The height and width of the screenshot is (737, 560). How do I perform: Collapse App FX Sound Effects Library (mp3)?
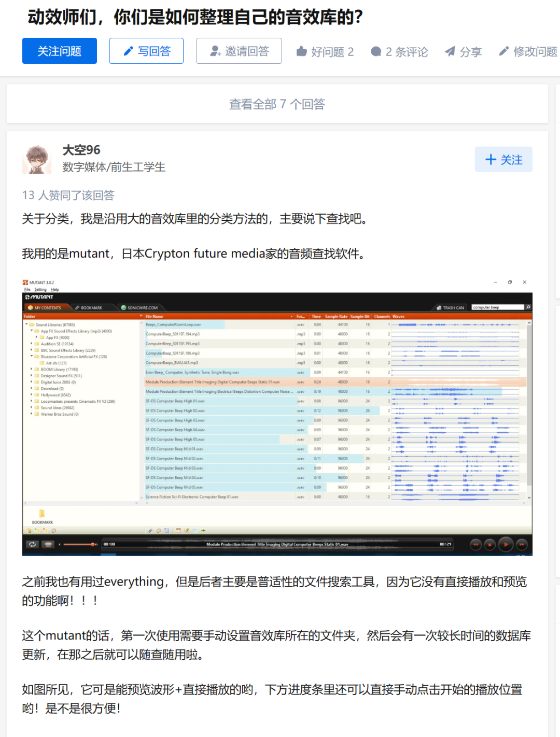[x=32, y=331]
